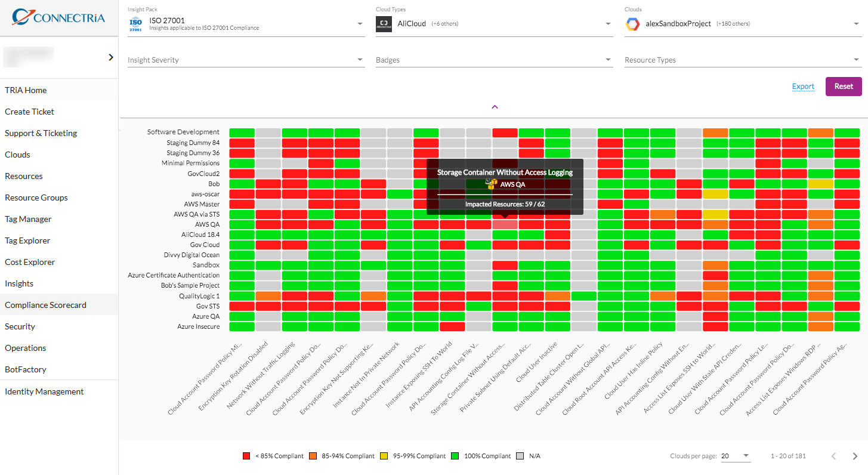The image size is (868, 475).
Task: Collapse the filter panel with the purple chevron
Action: tap(495, 107)
